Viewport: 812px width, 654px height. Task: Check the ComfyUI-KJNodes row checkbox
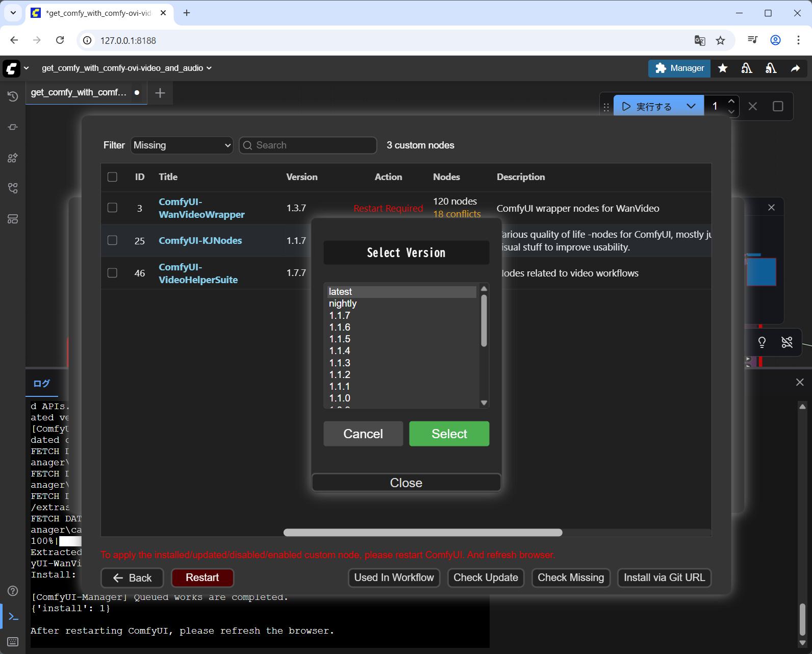click(x=112, y=240)
